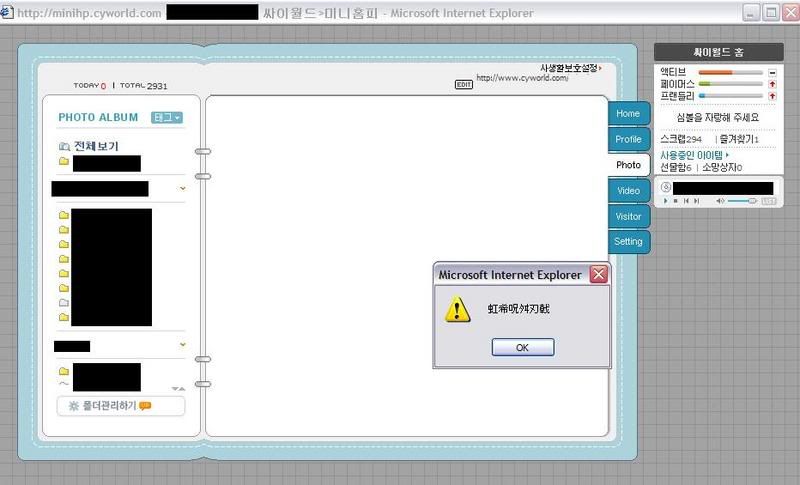
Task: Switch to the Home tab
Action: [x=628, y=113]
